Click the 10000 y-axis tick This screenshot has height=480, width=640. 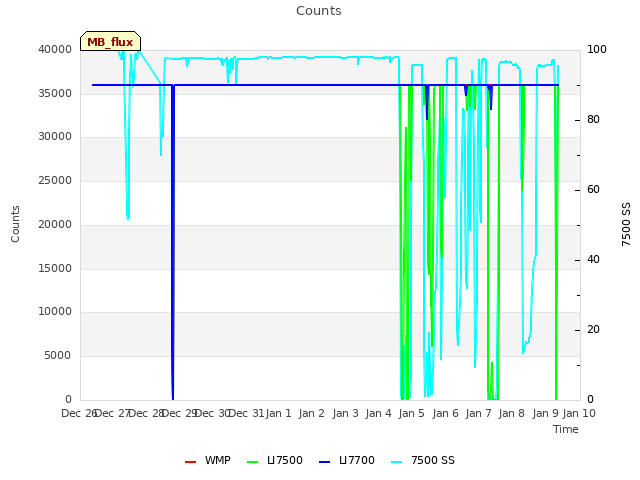pyautogui.click(x=55, y=312)
